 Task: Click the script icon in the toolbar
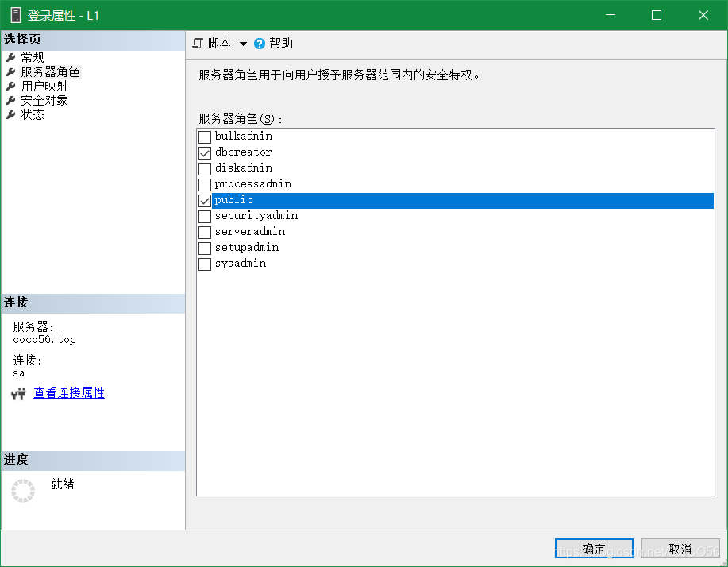[x=198, y=44]
